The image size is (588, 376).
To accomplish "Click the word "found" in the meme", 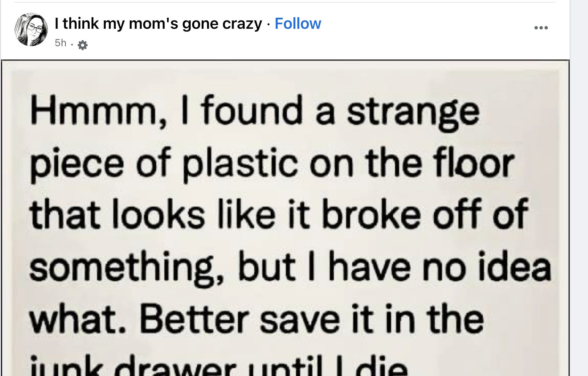I will (251, 110).
